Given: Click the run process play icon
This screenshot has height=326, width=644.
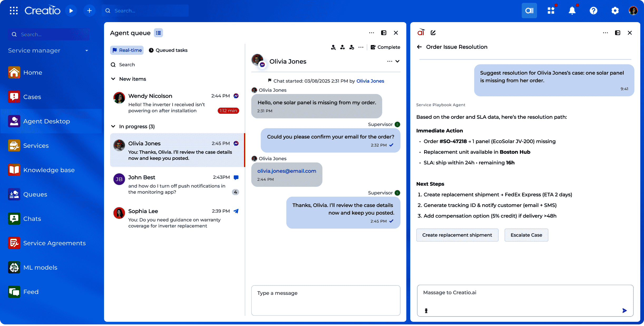Looking at the screenshot, I should coord(71,11).
